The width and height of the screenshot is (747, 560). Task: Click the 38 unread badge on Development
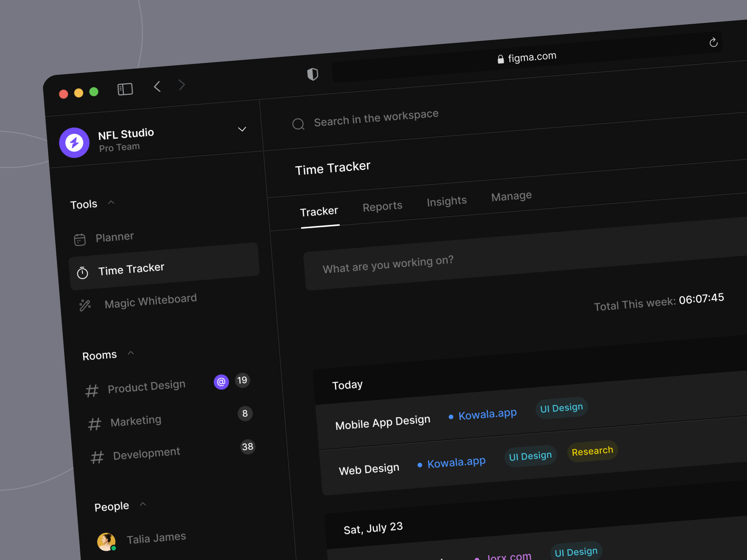pos(248,447)
